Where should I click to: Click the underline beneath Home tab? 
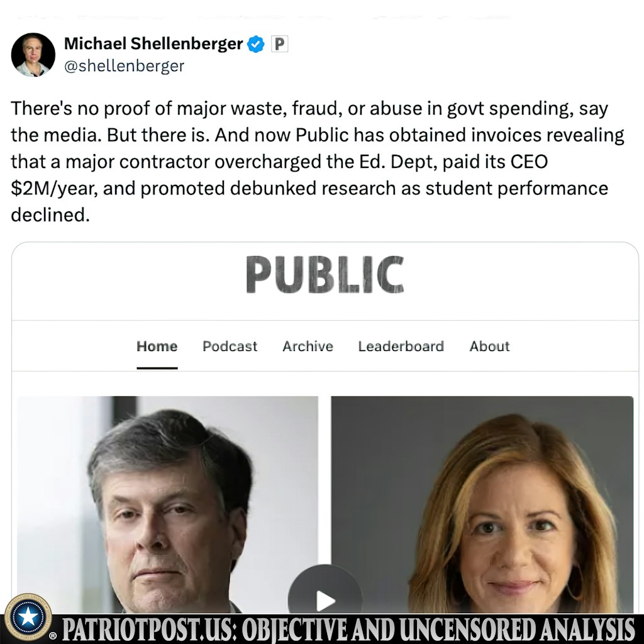click(x=157, y=368)
